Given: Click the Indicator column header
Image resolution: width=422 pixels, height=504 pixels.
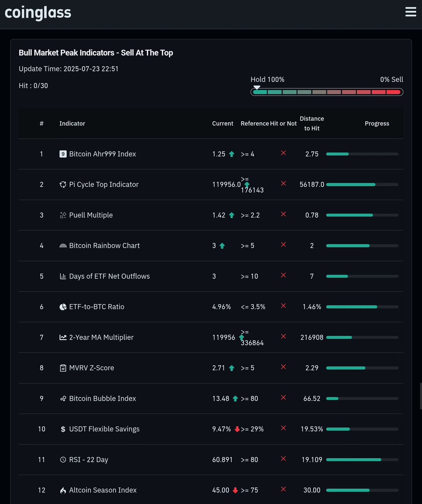Looking at the screenshot, I should click(x=72, y=124).
